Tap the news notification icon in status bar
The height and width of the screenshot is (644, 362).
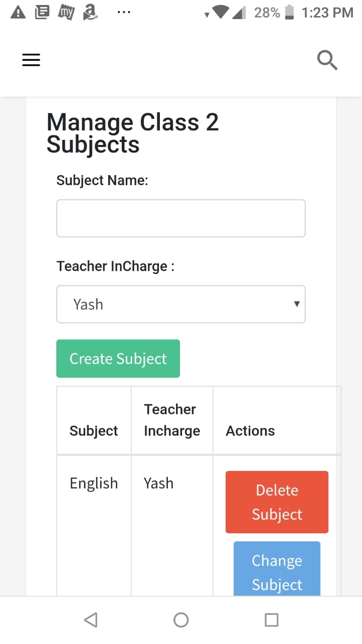pos(42,13)
